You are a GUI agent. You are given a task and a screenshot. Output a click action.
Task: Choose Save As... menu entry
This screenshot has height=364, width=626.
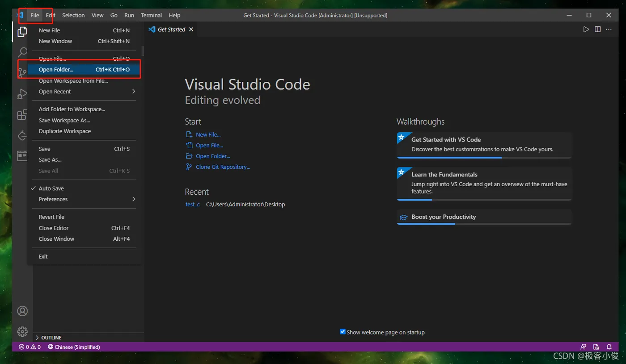[84, 159]
